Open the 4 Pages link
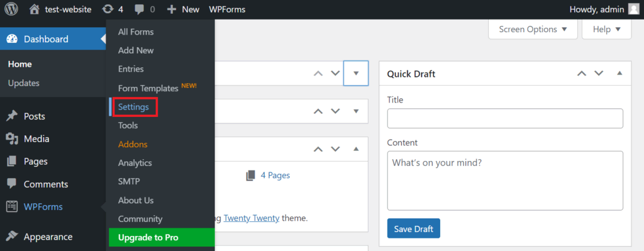This screenshot has width=644, height=251. coord(275,176)
